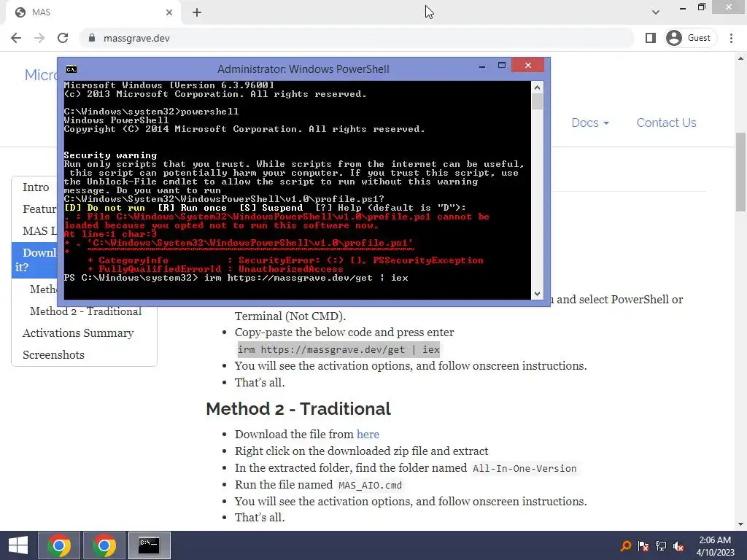Go to Intro in sidebar
The height and width of the screenshot is (560, 747).
[36, 187]
